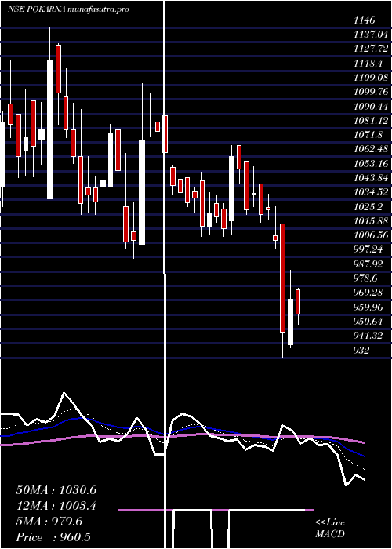The width and height of the screenshot is (392, 549).
Task: Click the 987.92 price axis label
Action: (368, 264)
